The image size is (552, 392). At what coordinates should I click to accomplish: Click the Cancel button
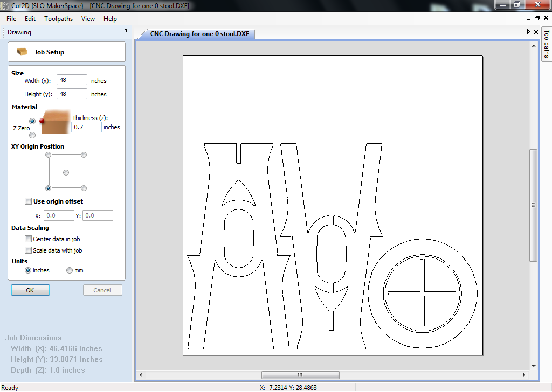coord(102,290)
